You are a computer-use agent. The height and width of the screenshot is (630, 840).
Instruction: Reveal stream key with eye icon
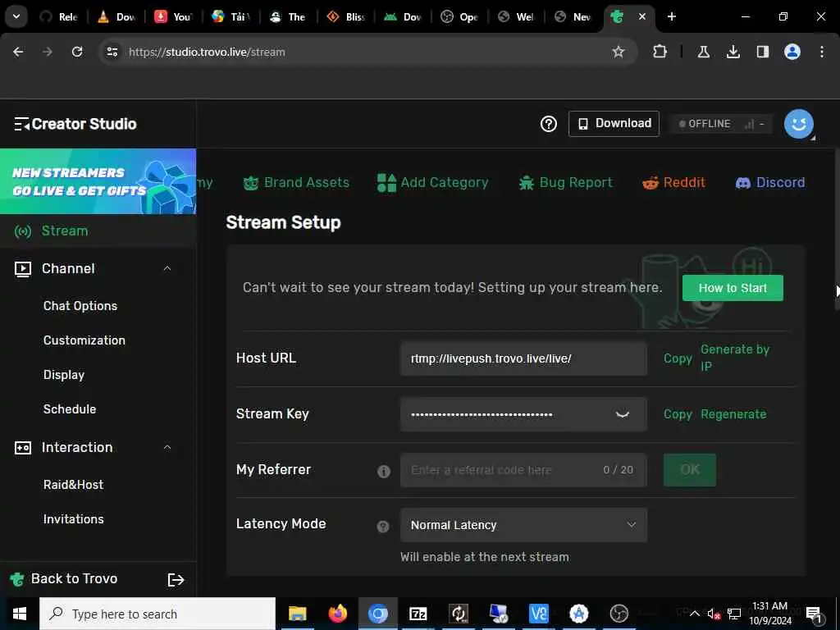(x=622, y=414)
